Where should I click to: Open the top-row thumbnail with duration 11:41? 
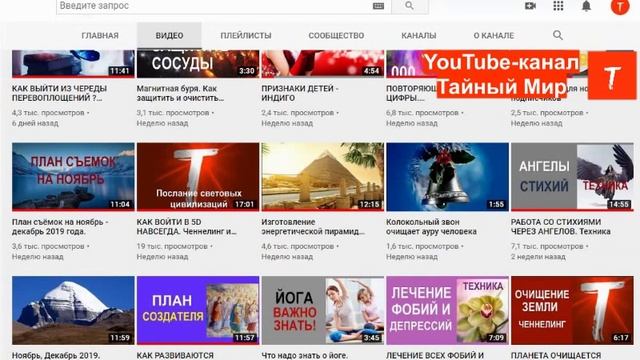tap(73, 64)
